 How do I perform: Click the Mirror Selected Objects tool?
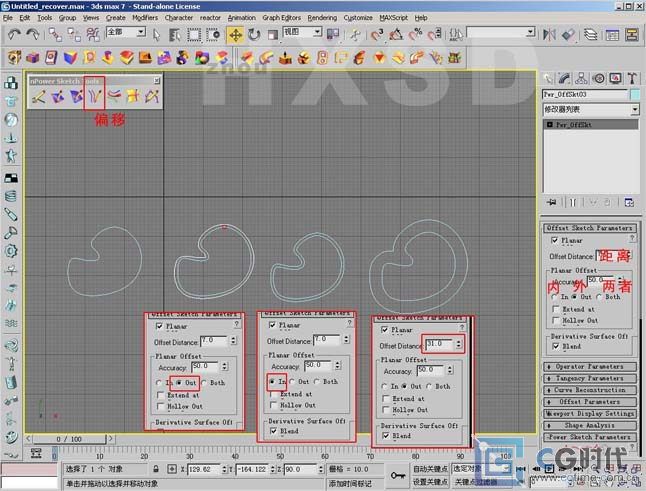click(x=549, y=35)
